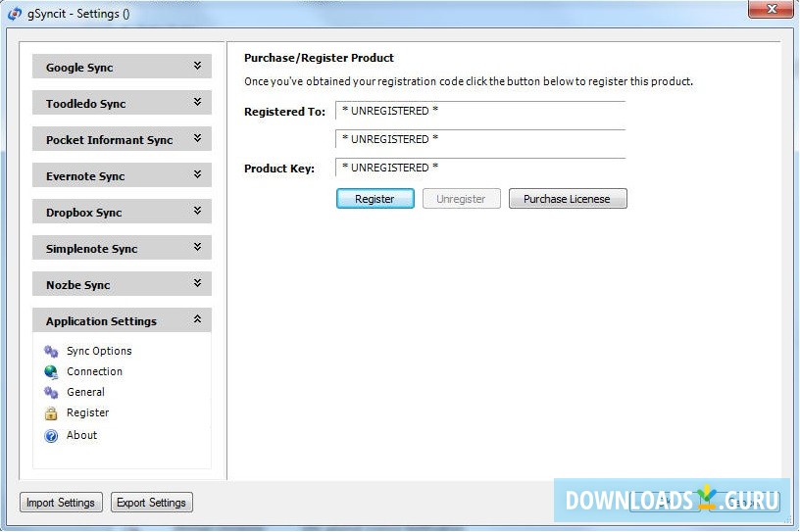
Task: Close the gSyncit Settings window
Action: (772, 9)
